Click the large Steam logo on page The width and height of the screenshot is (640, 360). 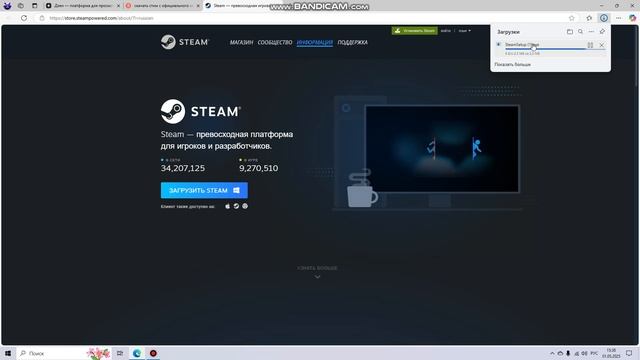[201, 111]
